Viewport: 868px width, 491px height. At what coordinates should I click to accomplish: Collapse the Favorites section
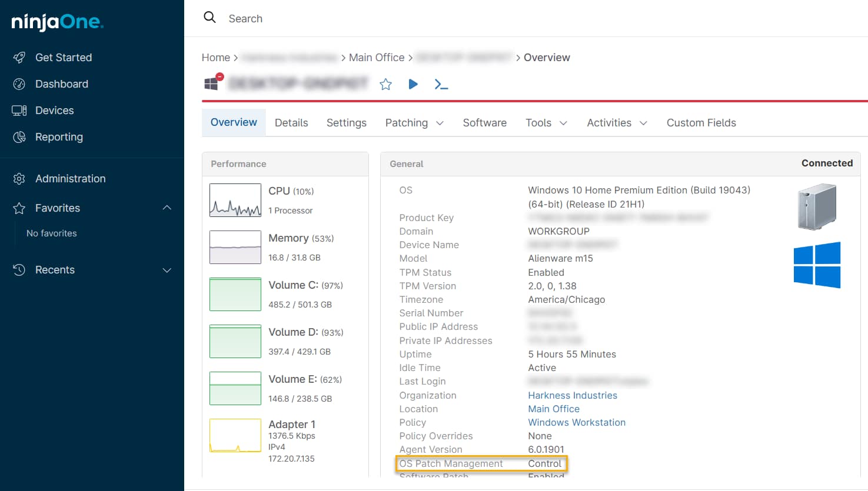[x=167, y=208]
